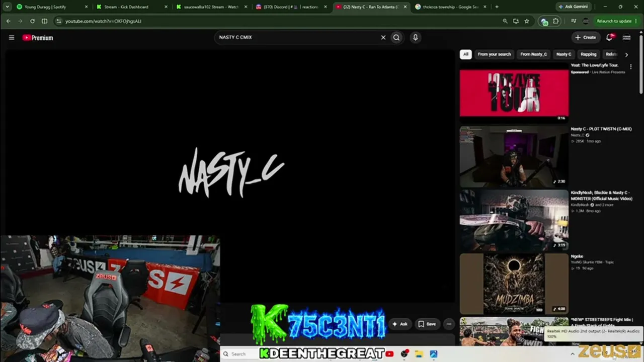Image resolution: width=644 pixels, height=362 pixels.
Task: Go to YouTube Premium home logo
Action: click(x=38, y=38)
